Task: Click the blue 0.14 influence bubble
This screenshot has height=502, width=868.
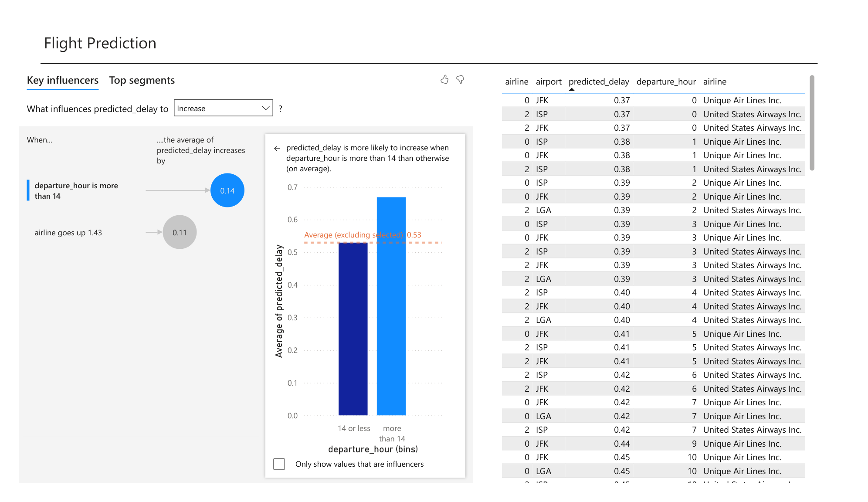Action: tap(227, 190)
